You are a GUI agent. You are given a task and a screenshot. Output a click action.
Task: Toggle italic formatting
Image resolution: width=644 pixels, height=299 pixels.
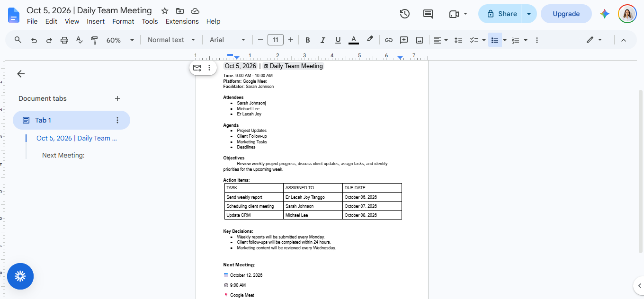[x=323, y=40]
